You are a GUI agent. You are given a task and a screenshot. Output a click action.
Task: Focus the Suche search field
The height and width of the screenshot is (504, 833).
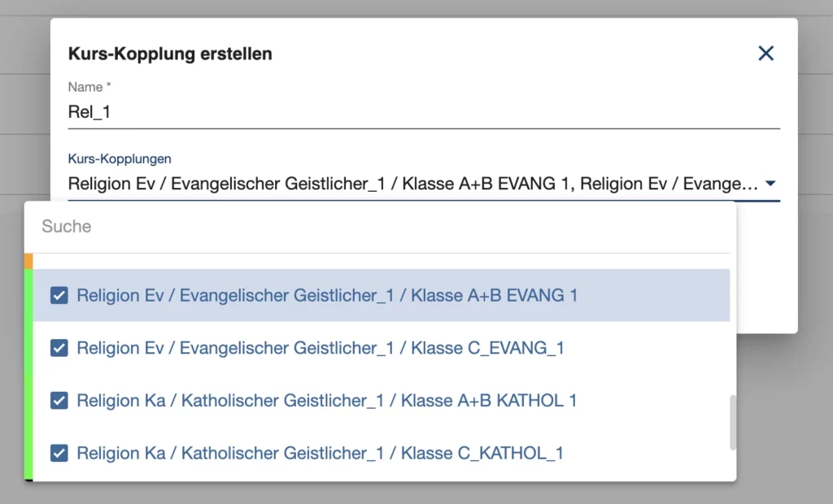(x=380, y=227)
